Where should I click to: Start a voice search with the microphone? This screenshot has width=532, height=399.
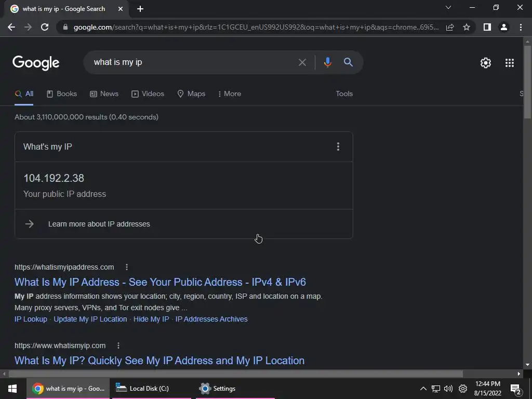click(327, 62)
